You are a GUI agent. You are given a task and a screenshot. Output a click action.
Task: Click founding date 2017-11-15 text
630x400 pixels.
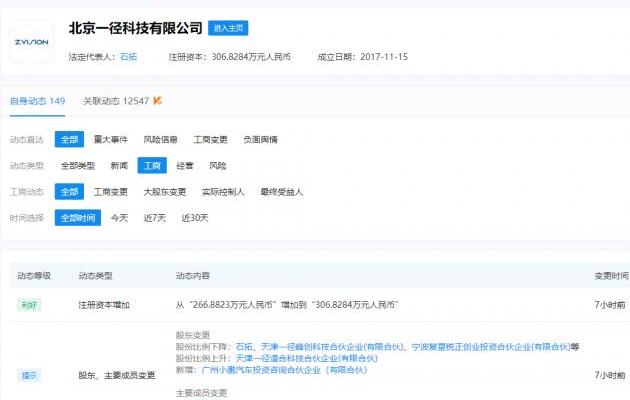384,57
